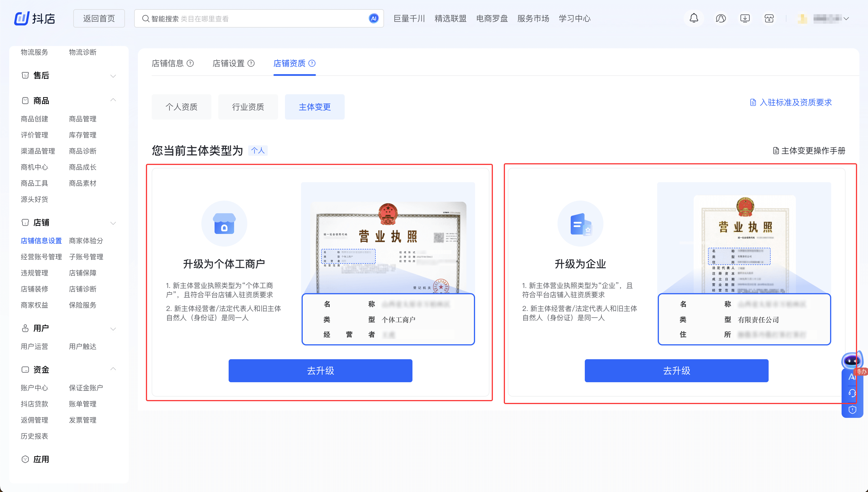Image resolution: width=868 pixels, height=492 pixels.
Task: Click the 返回首页 button
Action: click(99, 18)
